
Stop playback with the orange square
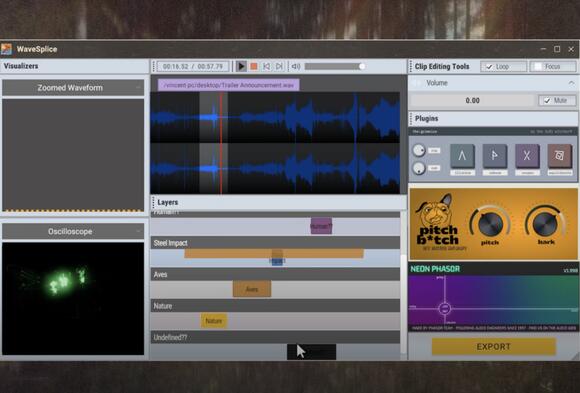pos(254,66)
